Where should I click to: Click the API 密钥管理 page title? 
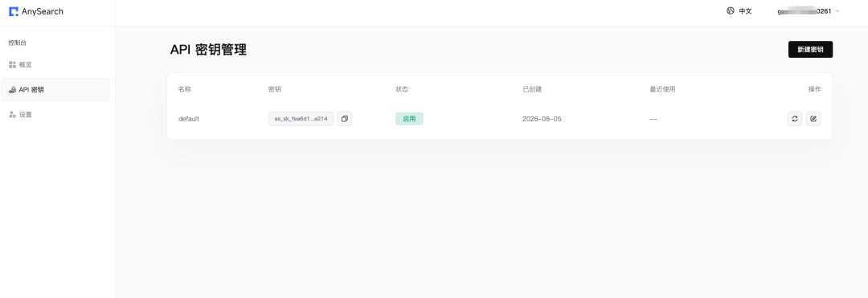click(208, 50)
